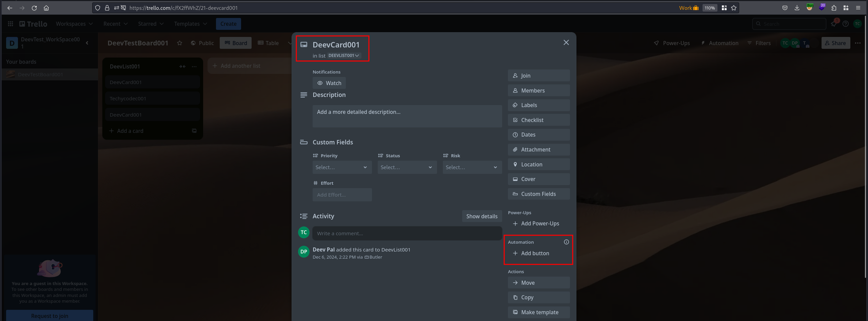Open the Status Select dropdown
Image resolution: width=868 pixels, height=321 pixels.
pos(407,167)
